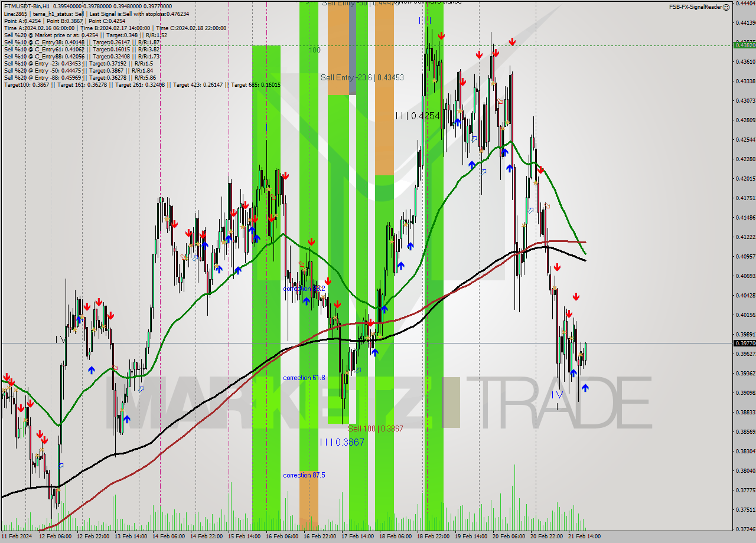Click the blue 'I I I 0.3867' label
756x543 pixels.
(x=342, y=442)
